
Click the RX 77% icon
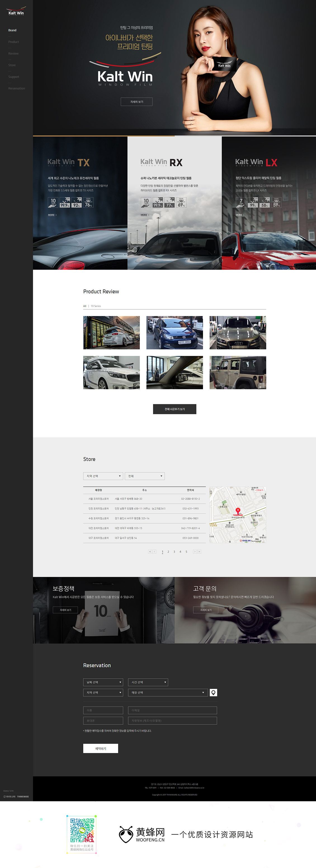click(170, 202)
